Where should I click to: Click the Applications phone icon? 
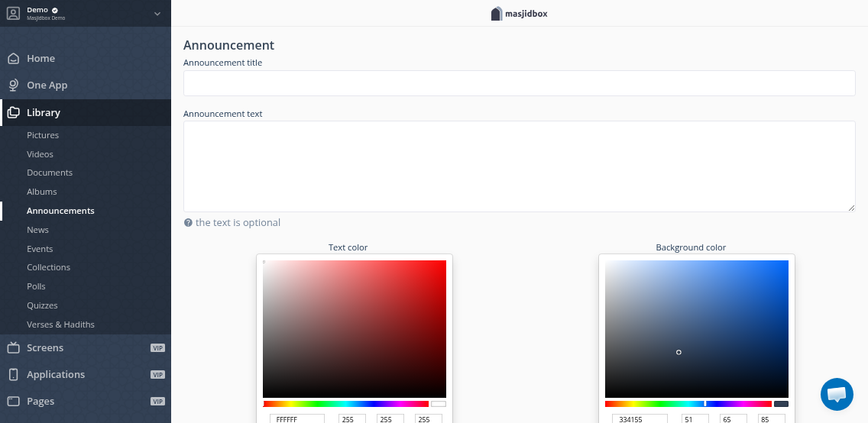tap(13, 375)
